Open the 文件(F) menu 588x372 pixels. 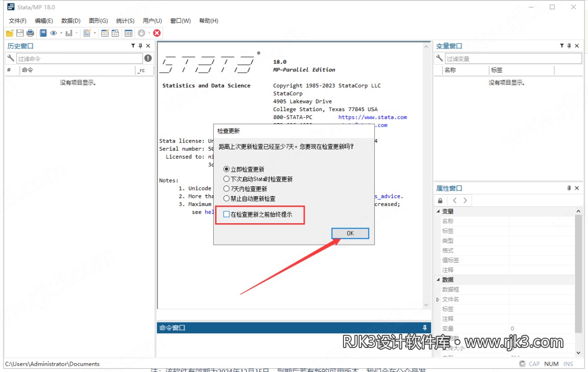(18, 21)
